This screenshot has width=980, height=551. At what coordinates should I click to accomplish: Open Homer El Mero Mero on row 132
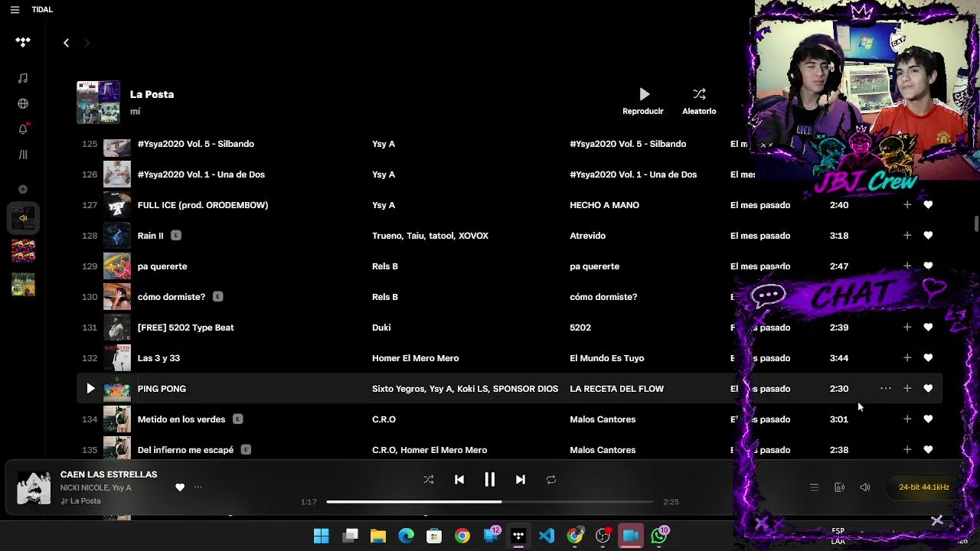point(415,358)
